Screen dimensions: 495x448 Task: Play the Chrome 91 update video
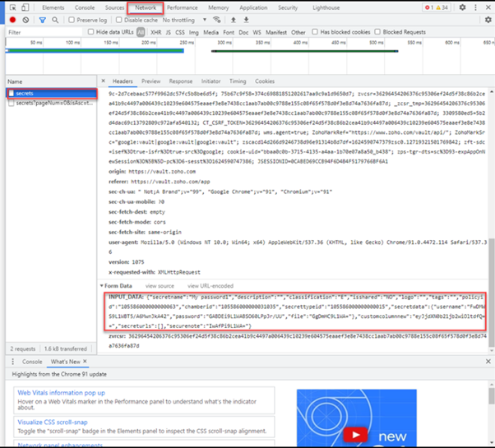355,435
